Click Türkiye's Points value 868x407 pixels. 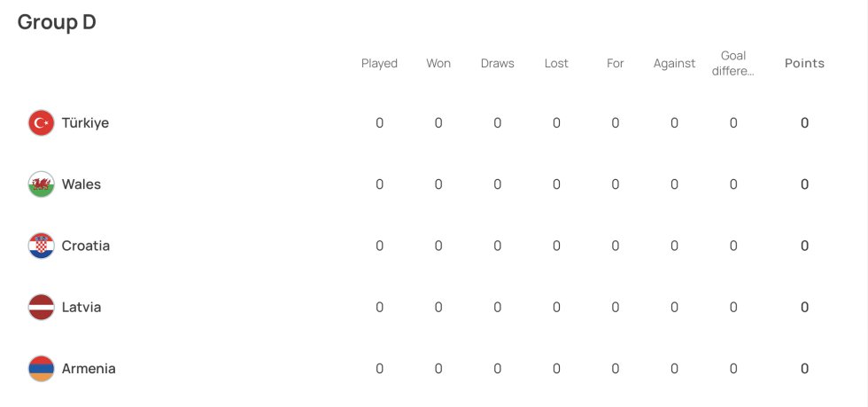click(x=804, y=122)
